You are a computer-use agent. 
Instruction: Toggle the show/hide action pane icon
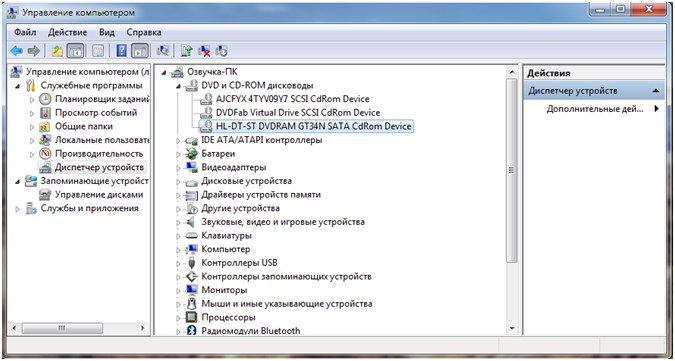point(140,51)
